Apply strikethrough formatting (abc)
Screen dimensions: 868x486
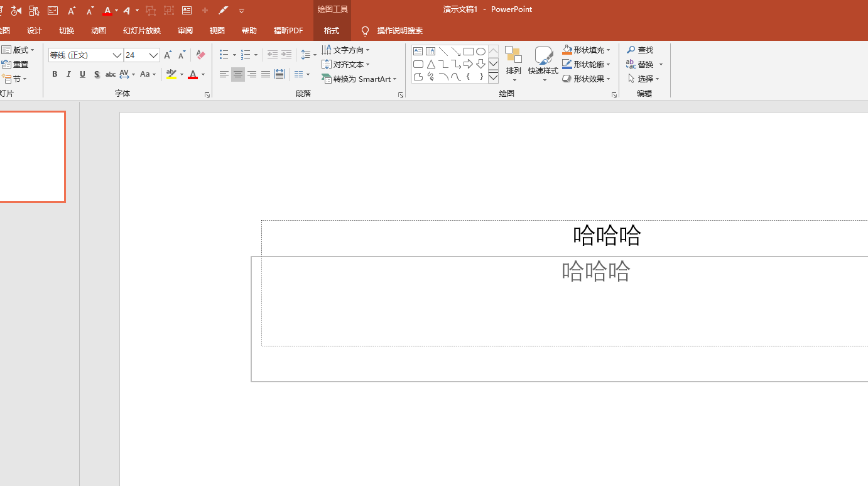[x=111, y=74]
